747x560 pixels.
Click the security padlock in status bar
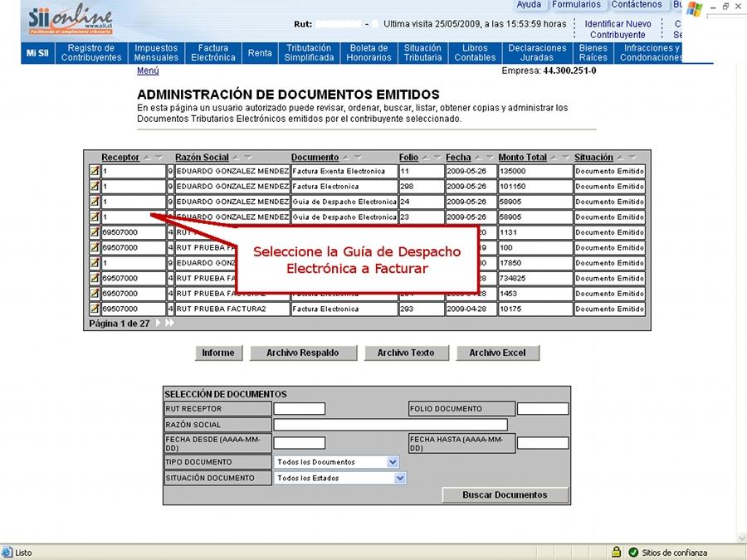tap(616, 552)
